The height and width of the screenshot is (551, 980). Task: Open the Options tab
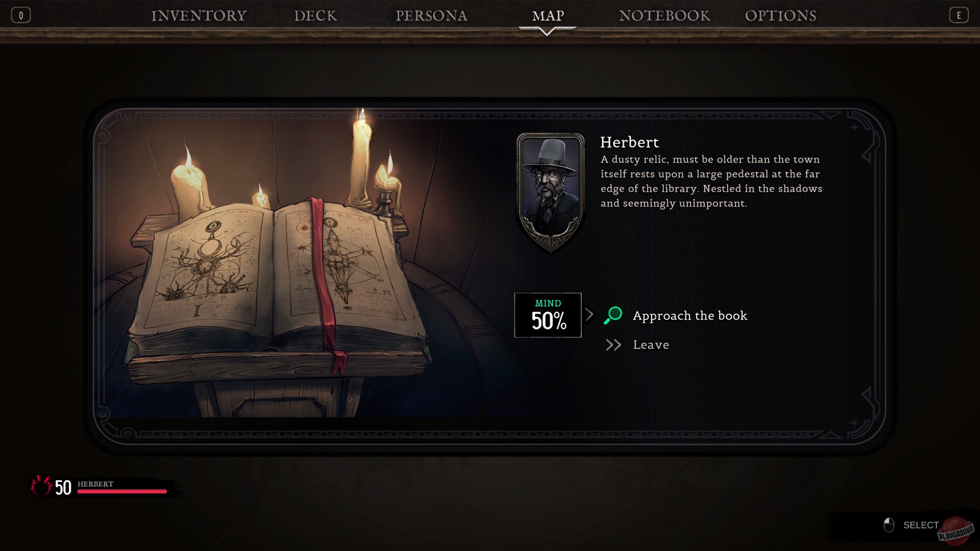click(781, 16)
